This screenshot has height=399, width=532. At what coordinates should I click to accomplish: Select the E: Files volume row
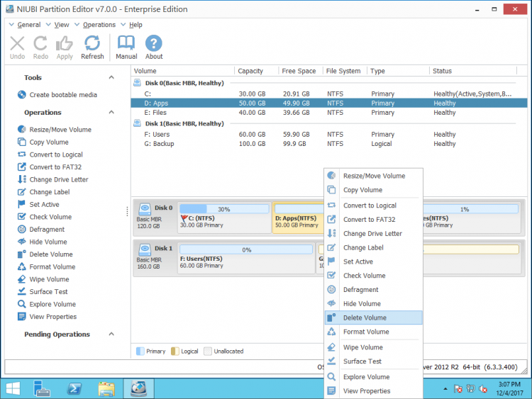(x=328, y=113)
